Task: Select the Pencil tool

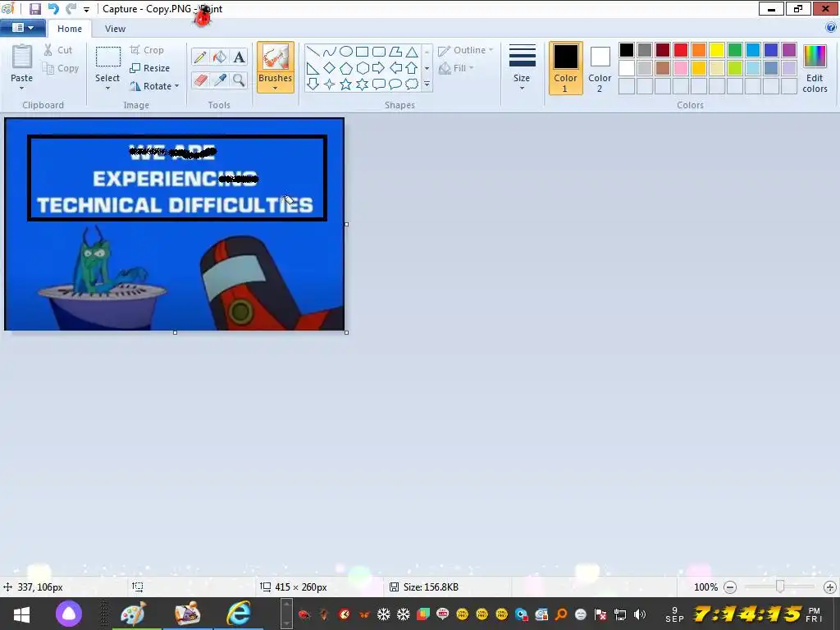Action: pyautogui.click(x=200, y=57)
